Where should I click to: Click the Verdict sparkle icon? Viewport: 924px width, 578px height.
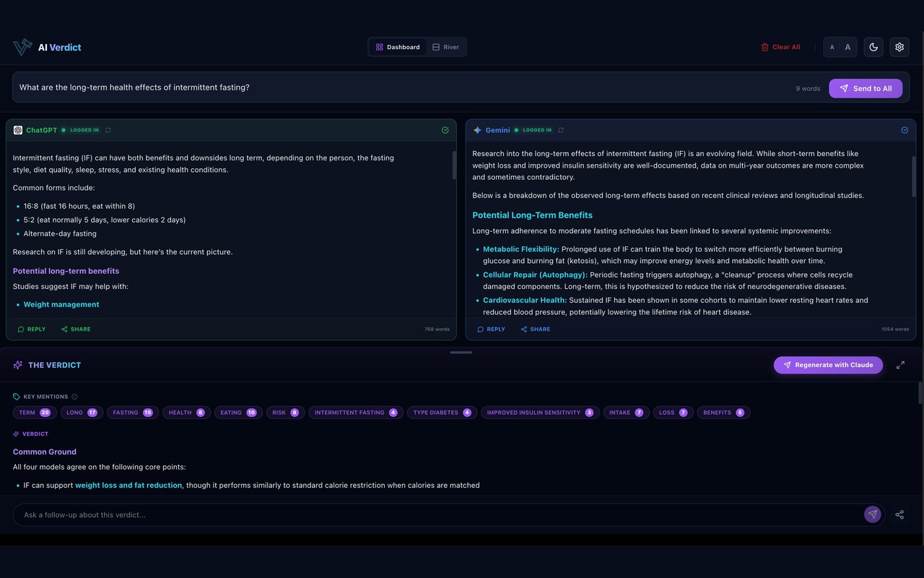(18, 365)
